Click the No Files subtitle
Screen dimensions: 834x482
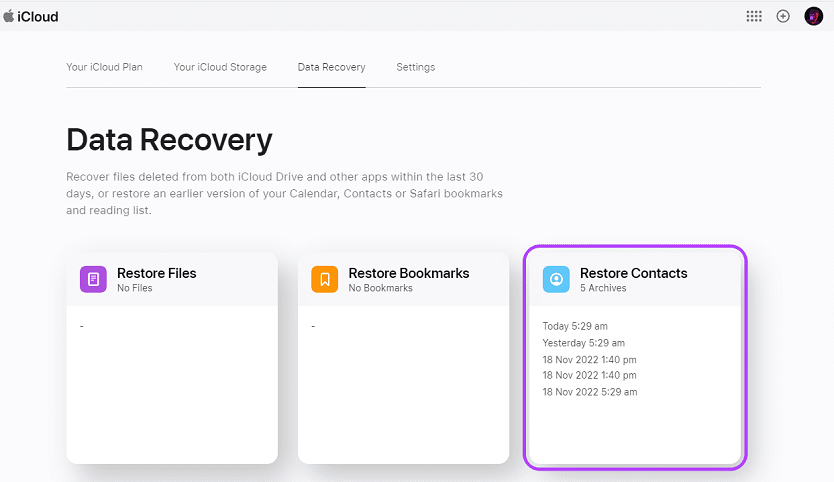pos(135,288)
